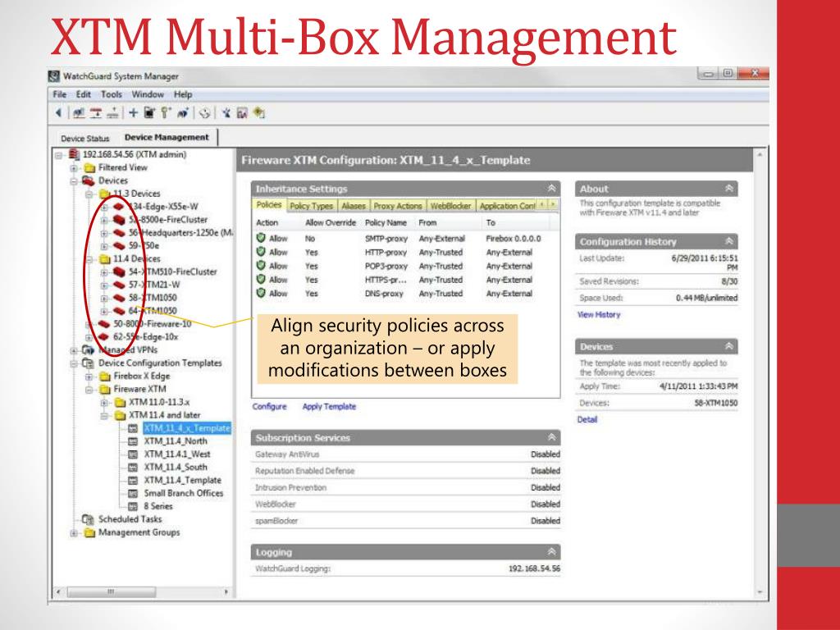The image size is (840, 630).
Task: Select the 62-55e-Edge-10x device
Action: click(x=146, y=337)
